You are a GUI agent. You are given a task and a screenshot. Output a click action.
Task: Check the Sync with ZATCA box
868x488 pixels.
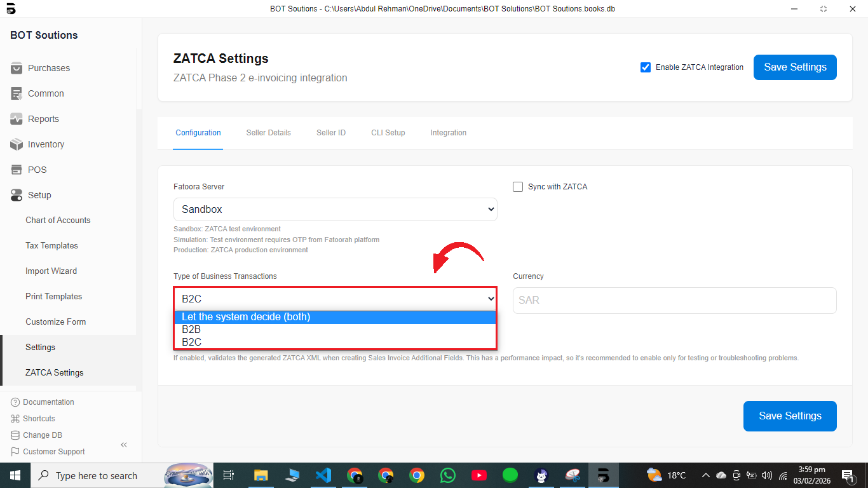(518, 187)
